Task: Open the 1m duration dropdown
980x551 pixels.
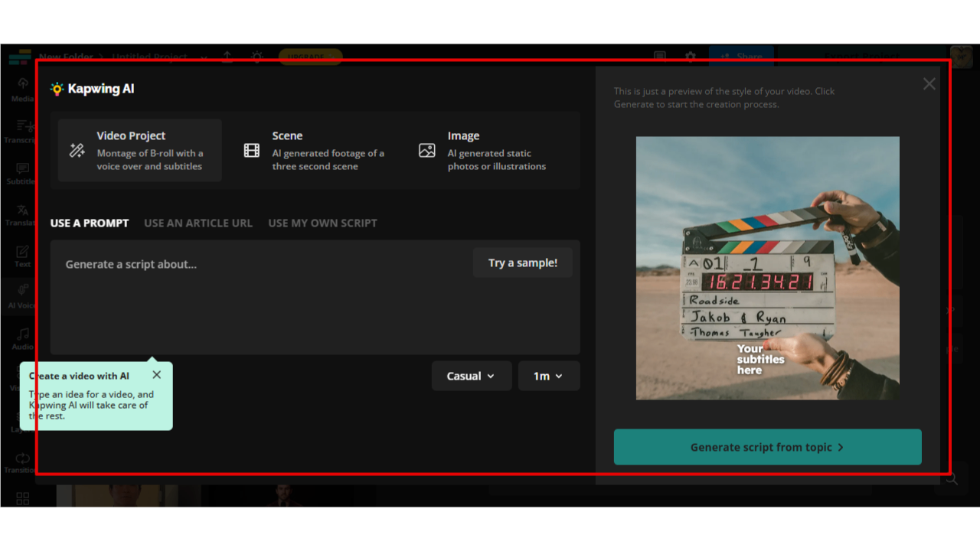Action: tap(549, 376)
